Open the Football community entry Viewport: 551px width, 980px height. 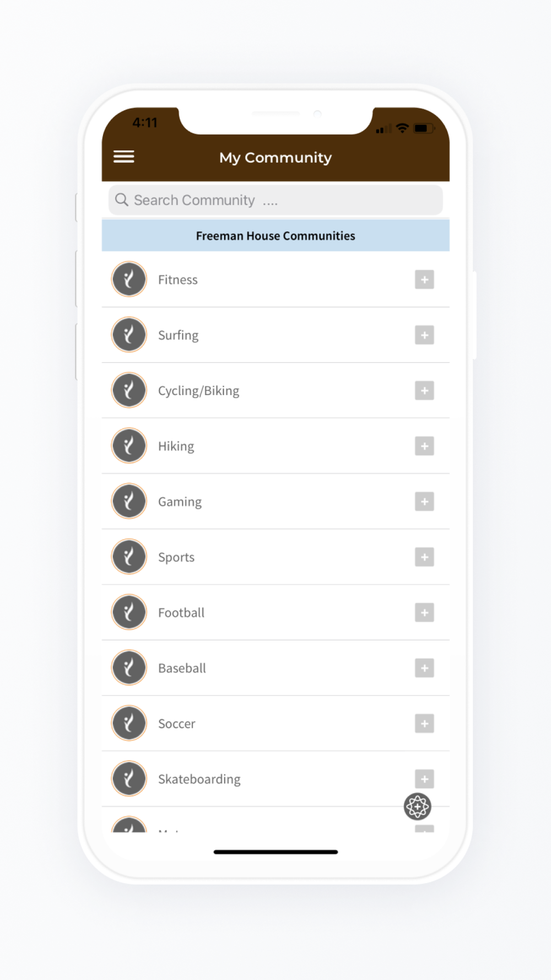275,612
